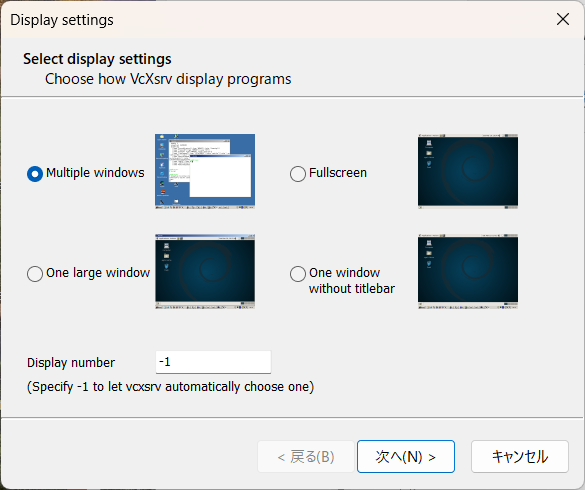This screenshot has height=490, width=585.
Task: Click the 'Specify -1 to let vcxsrv' hint text
Action: coord(171,387)
